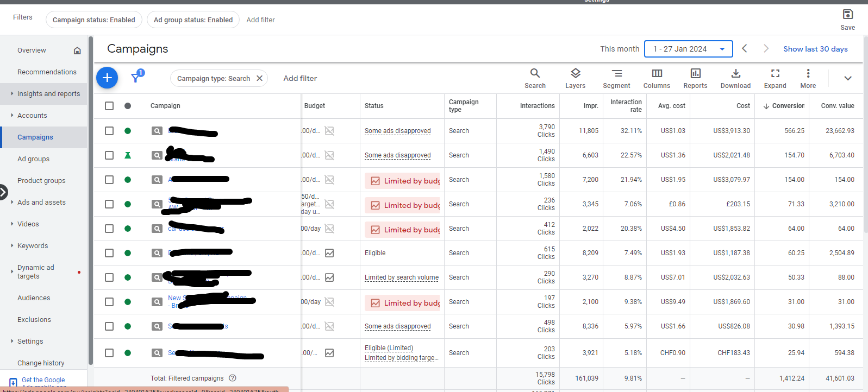
Task: Remove the Campaign type: Search filter
Action: pos(260,78)
